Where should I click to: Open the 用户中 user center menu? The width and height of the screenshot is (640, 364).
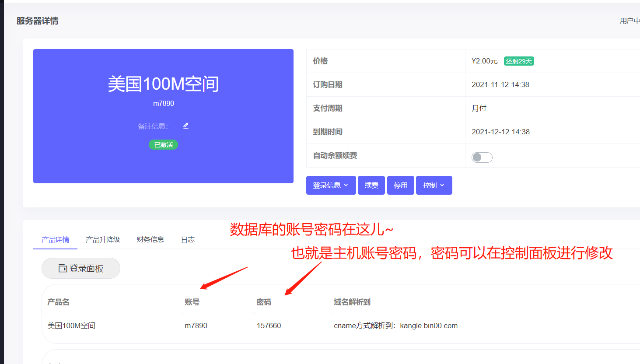click(629, 20)
